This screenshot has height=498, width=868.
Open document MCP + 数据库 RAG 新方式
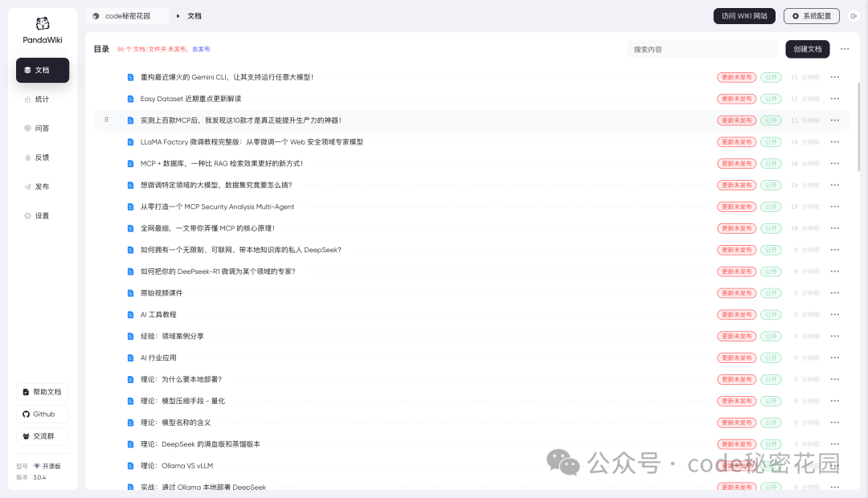point(222,164)
